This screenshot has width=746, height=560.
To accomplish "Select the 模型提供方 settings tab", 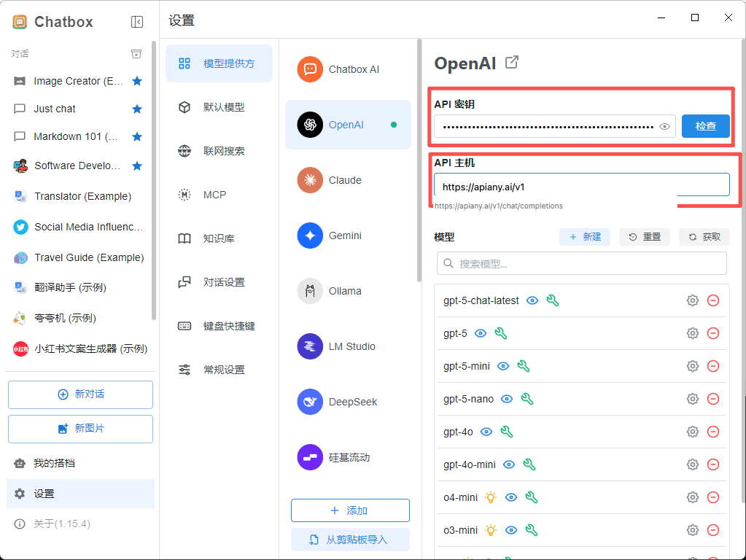I will [x=219, y=63].
